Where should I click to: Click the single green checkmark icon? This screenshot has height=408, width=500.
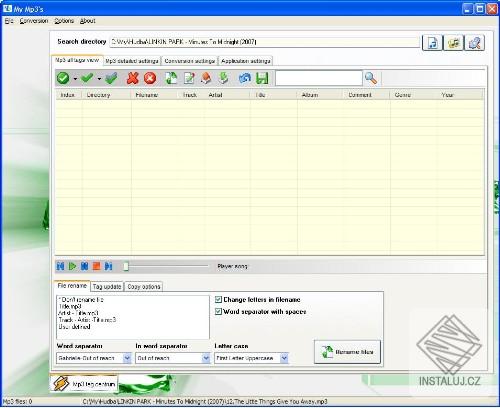87,78
